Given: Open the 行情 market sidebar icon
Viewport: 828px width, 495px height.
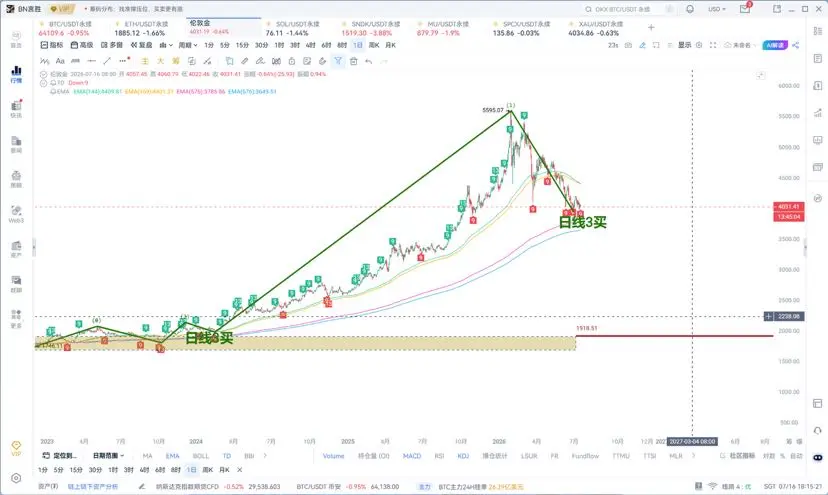Looking at the screenshot, I should pyautogui.click(x=16, y=74).
